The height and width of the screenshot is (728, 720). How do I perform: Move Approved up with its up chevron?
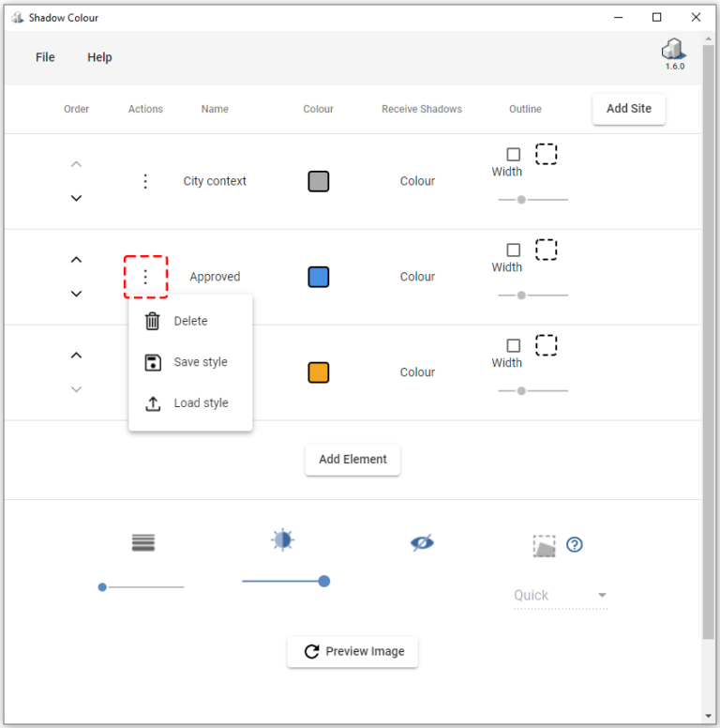[76, 260]
